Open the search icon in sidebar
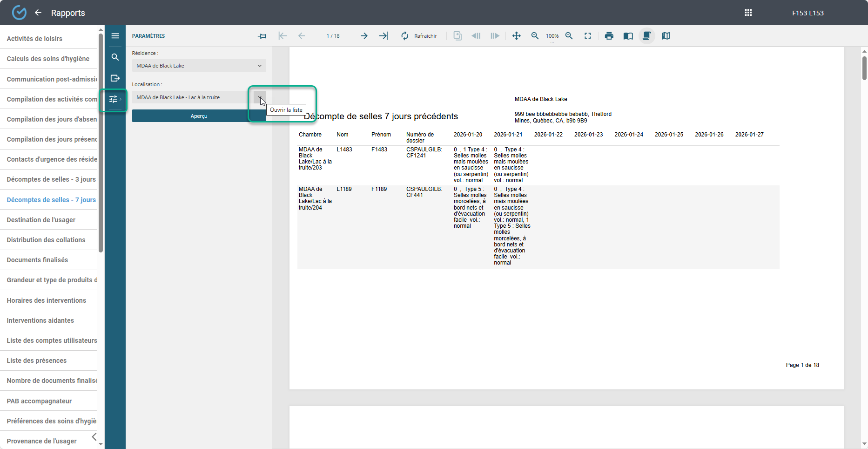The height and width of the screenshot is (449, 868). (115, 57)
